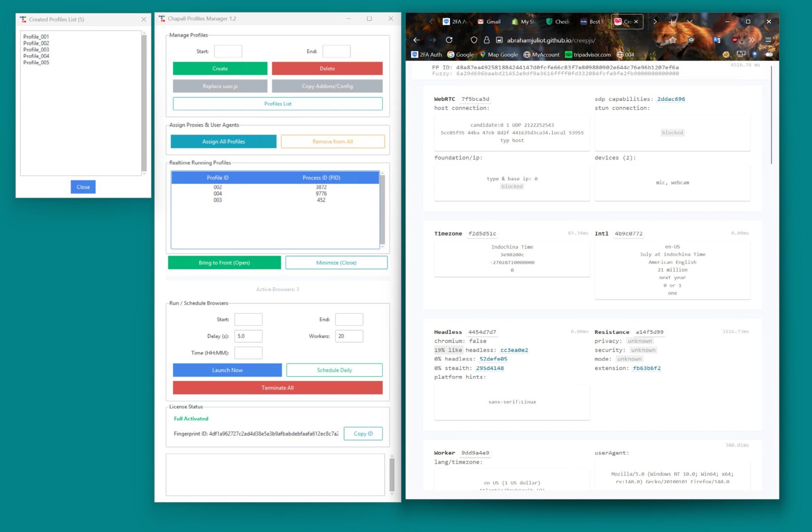Click the browser back arrow
The image size is (812, 532).
click(x=416, y=40)
